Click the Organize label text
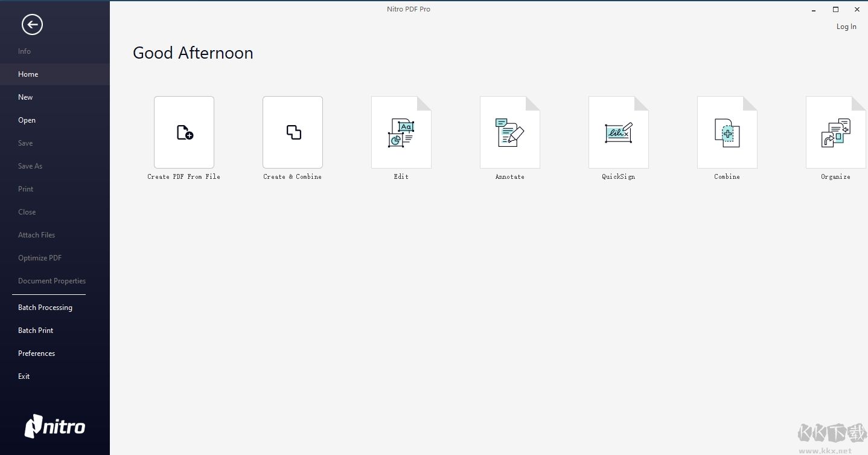The image size is (868, 455). point(836,176)
